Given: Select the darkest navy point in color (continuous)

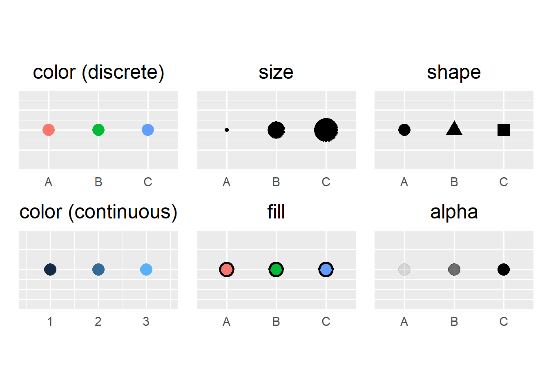Looking at the screenshot, I should [50, 269].
